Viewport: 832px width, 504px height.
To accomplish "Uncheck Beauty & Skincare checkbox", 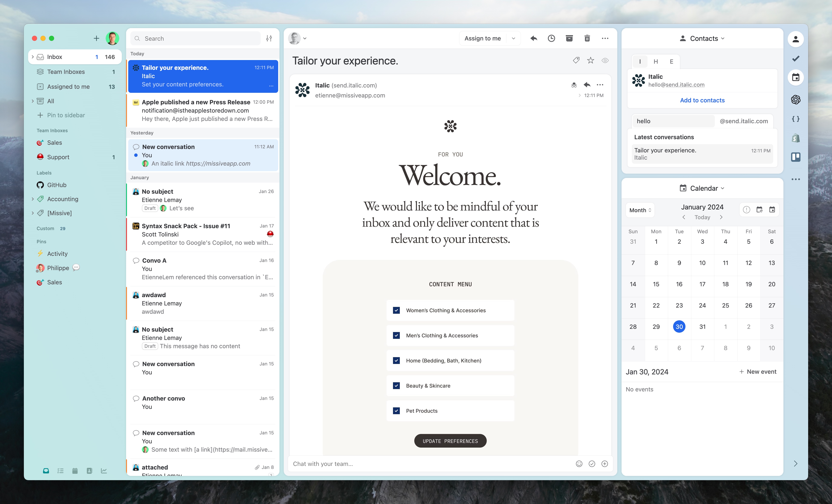I will tap(396, 386).
